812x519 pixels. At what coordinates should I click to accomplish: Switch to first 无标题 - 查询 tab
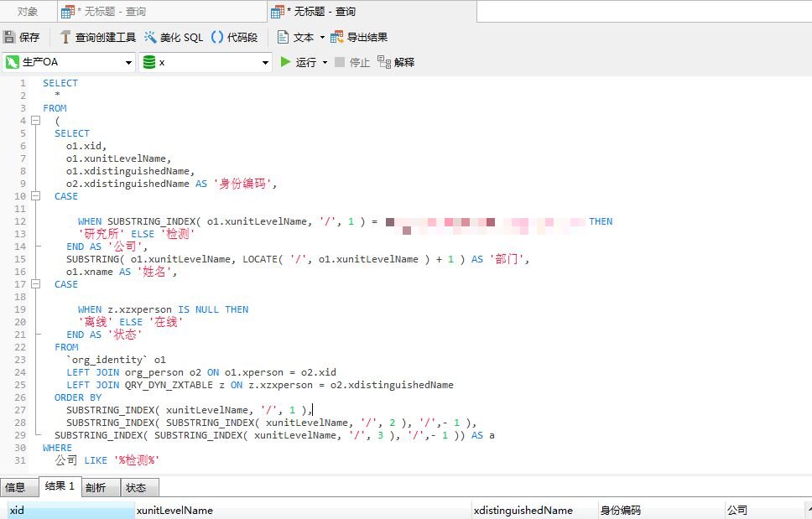(x=162, y=12)
